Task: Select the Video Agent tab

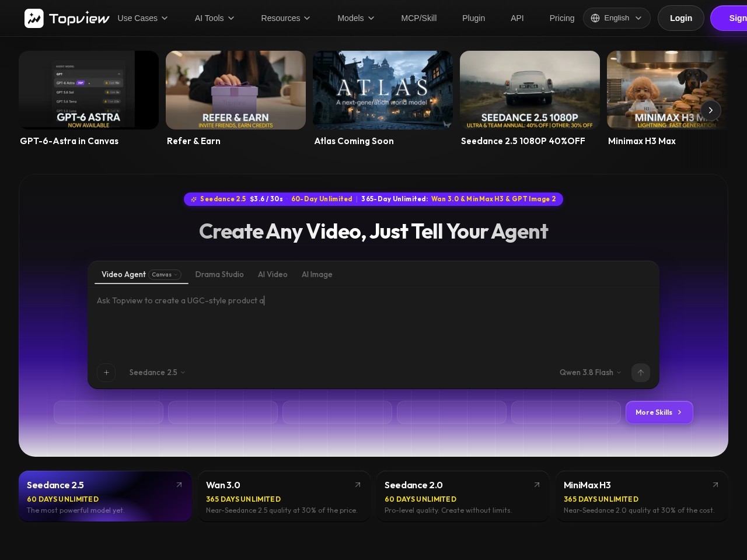Action: point(124,274)
